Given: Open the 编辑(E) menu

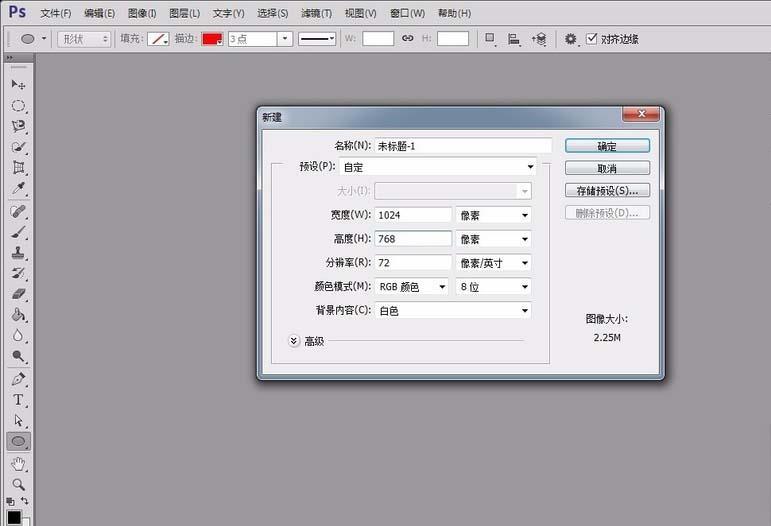Looking at the screenshot, I should pos(99,13).
